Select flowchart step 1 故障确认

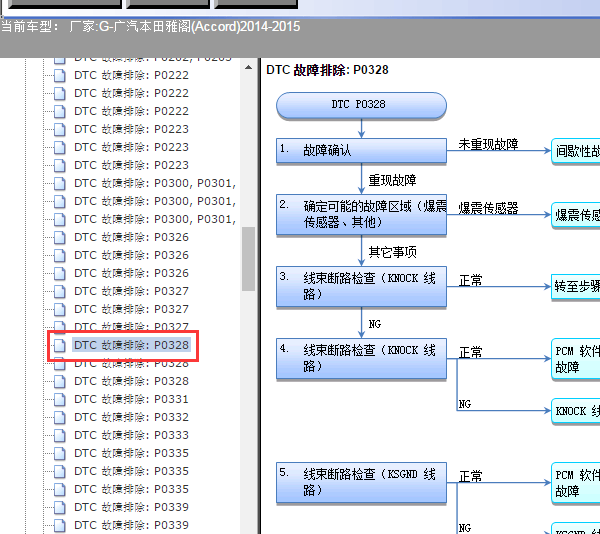[361, 150]
